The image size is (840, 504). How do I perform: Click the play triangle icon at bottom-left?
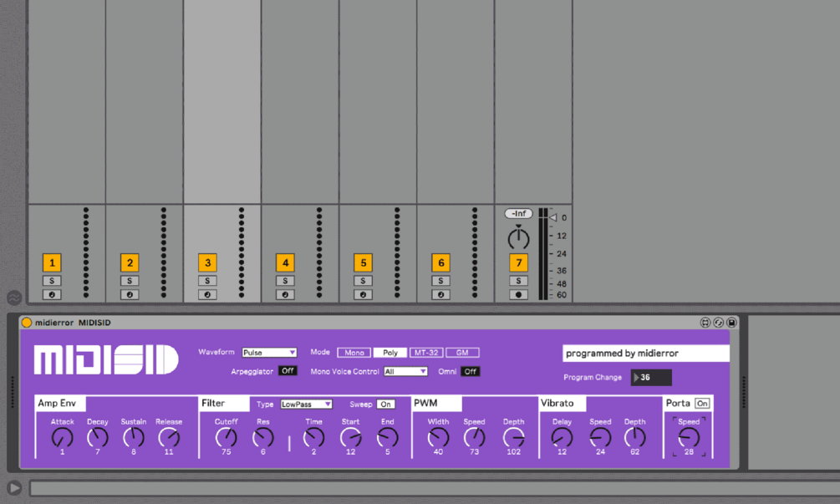pyautogui.click(x=14, y=488)
